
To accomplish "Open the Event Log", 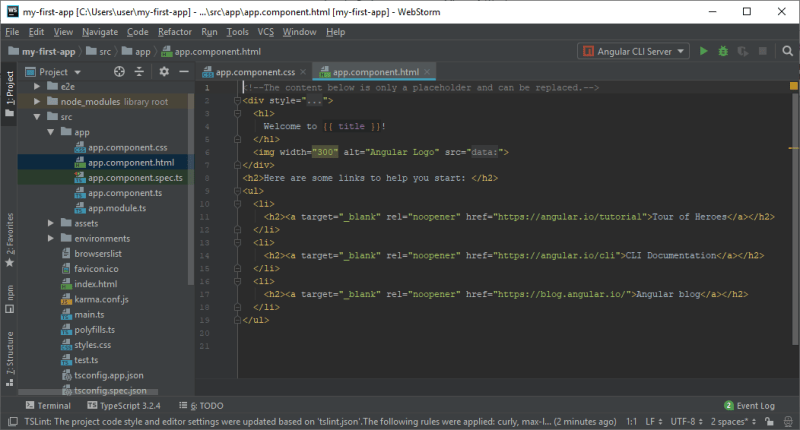I will (749, 406).
